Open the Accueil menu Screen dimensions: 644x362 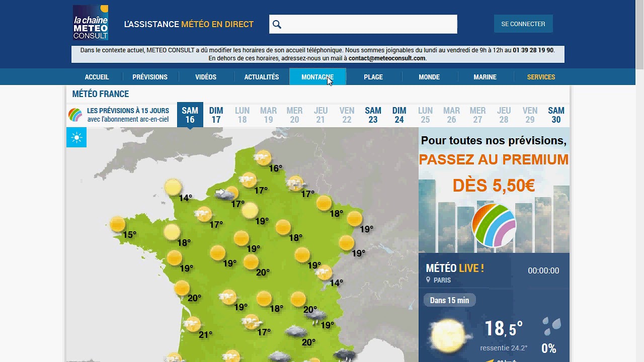click(x=97, y=77)
